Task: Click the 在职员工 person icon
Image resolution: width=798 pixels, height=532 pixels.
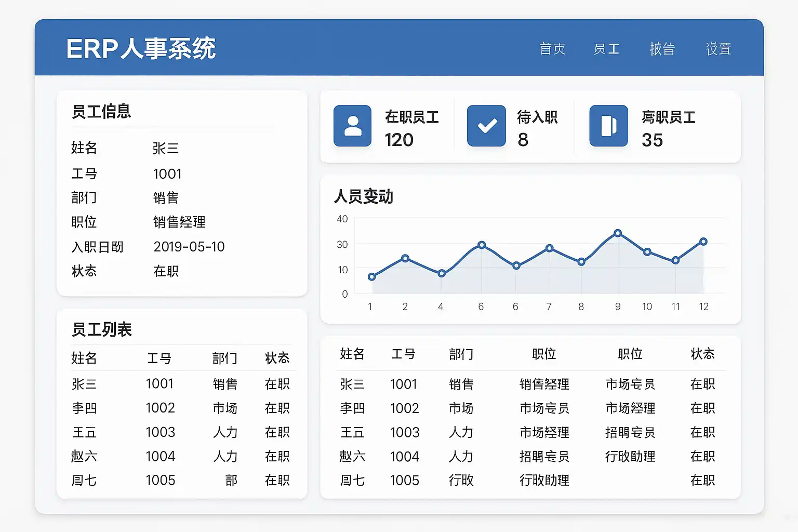Action: pyautogui.click(x=352, y=126)
